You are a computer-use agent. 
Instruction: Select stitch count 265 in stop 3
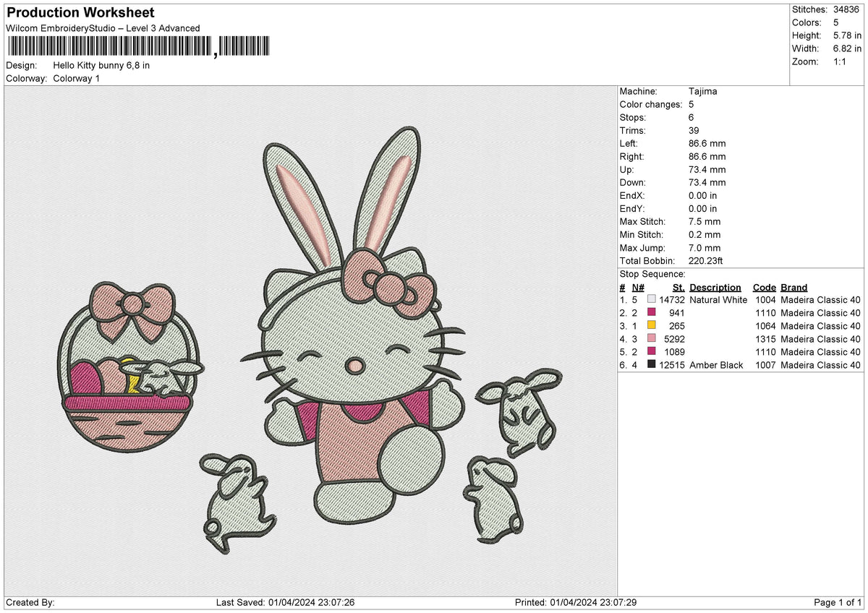coord(677,325)
